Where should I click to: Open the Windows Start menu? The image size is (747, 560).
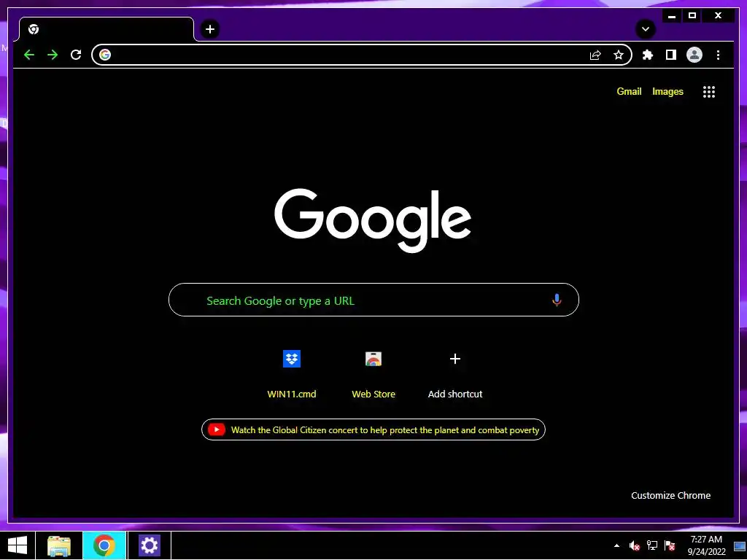[18, 545]
